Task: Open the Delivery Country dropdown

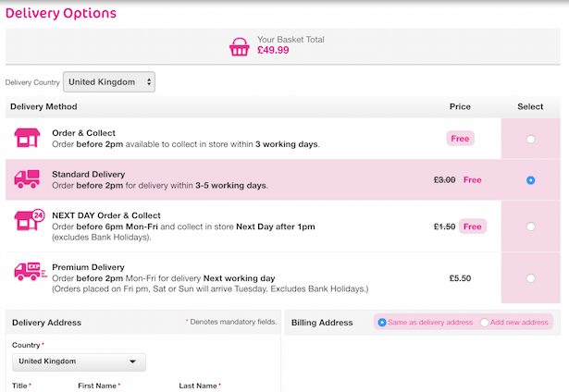Action: point(108,82)
